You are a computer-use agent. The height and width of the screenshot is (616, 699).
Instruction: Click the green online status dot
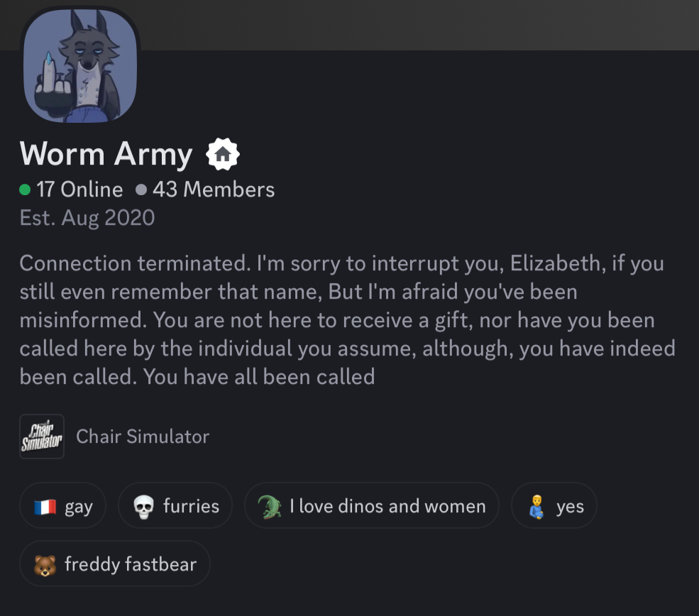tap(25, 189)
